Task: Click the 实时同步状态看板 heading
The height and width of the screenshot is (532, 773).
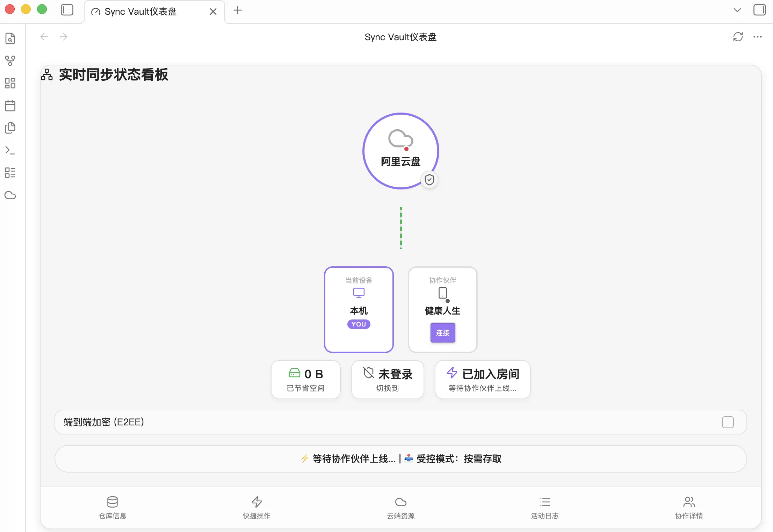Action: click(114, 74)
